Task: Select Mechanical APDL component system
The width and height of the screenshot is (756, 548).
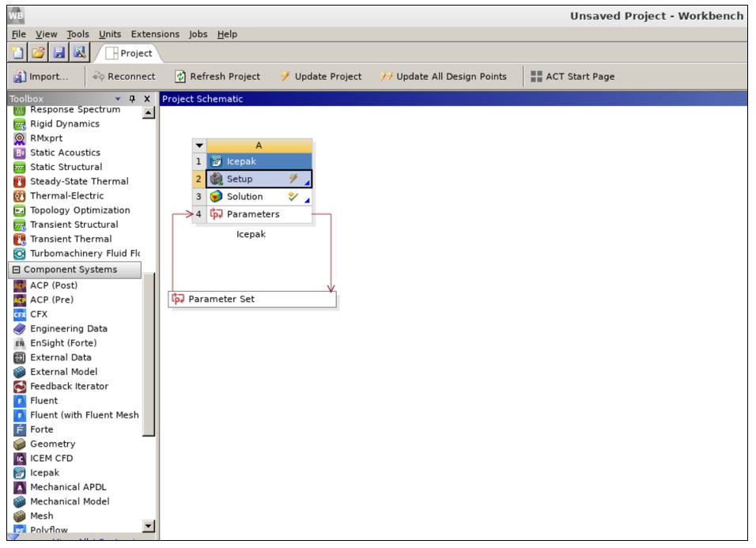Action: point(68,488)
